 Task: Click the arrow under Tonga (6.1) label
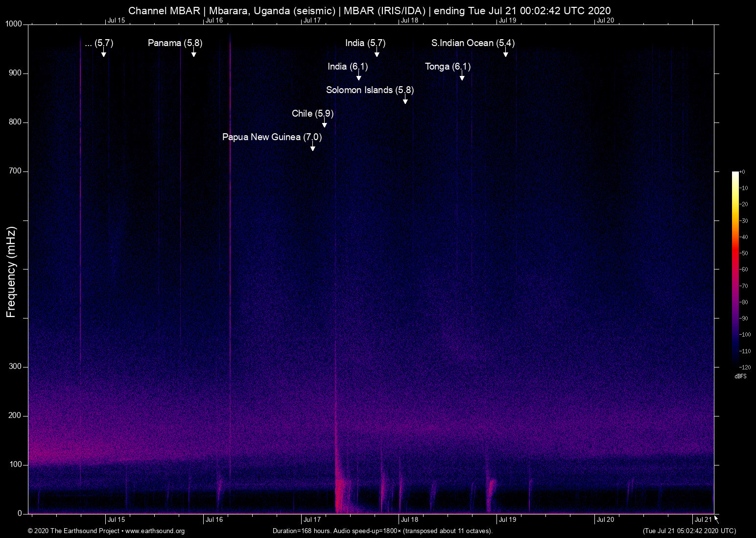(x=462, y=76)
